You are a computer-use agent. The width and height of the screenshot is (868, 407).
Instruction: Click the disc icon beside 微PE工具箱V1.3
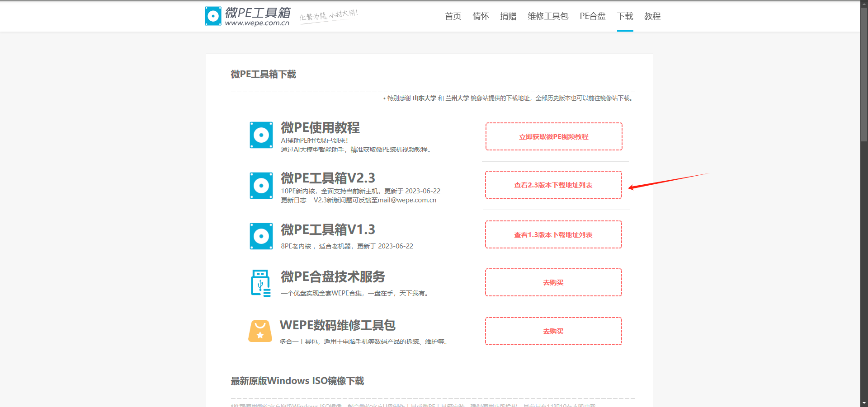[x=261, y=236]
